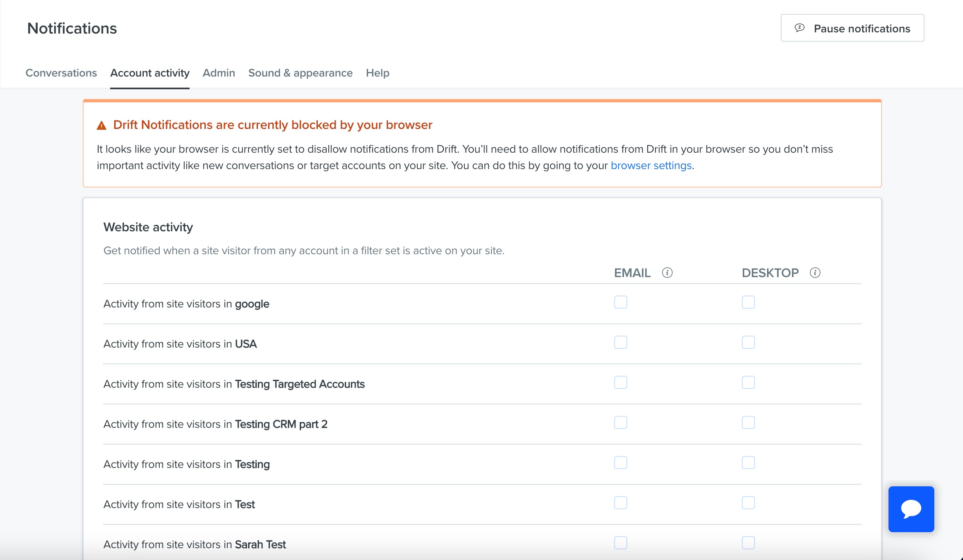Check the email box for USA
Viewport: 963px width, 560px height.
pyautogui.click(x=621, y=342)
